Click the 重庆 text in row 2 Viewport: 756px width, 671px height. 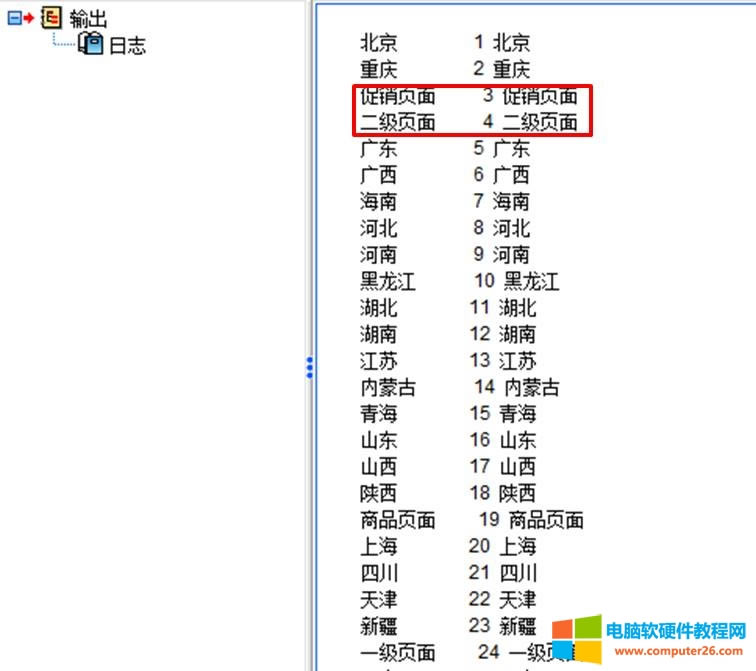pos(379,70)
